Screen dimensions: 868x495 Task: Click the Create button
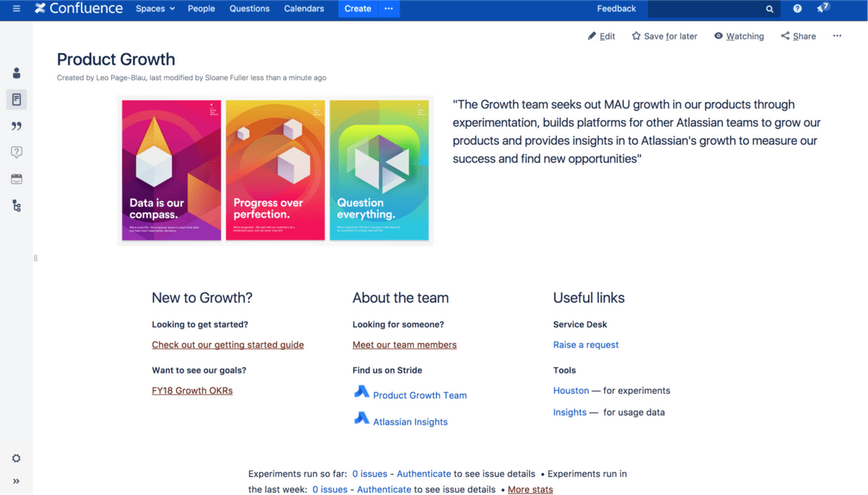(x=358, y=9)
